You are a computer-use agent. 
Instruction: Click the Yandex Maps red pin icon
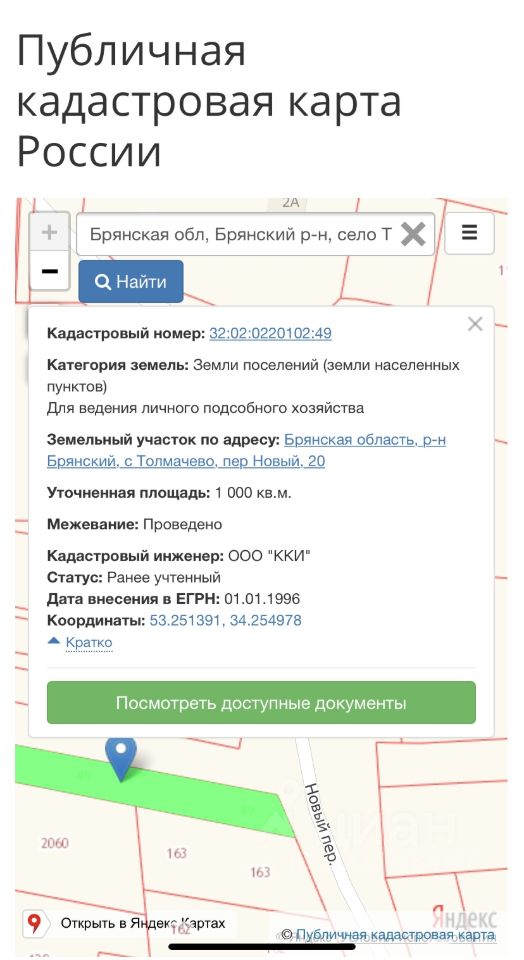pyautogui.click(x=34, y=923)
